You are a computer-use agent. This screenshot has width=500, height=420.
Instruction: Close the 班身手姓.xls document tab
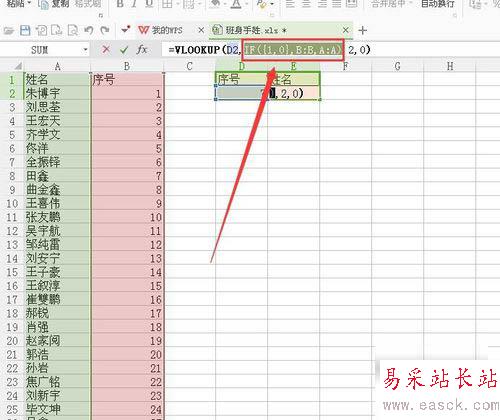click(346, 30)
